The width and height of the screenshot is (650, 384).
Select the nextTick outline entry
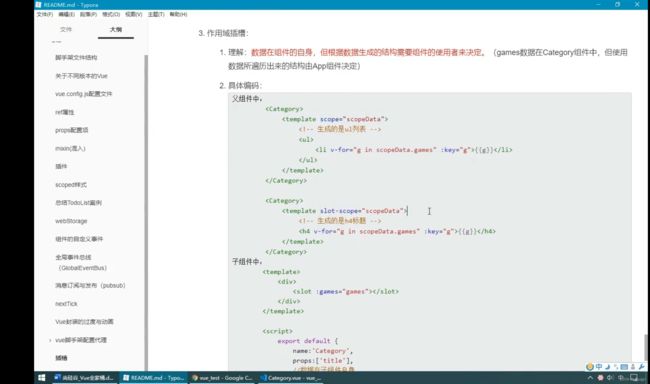click(66, 304)
